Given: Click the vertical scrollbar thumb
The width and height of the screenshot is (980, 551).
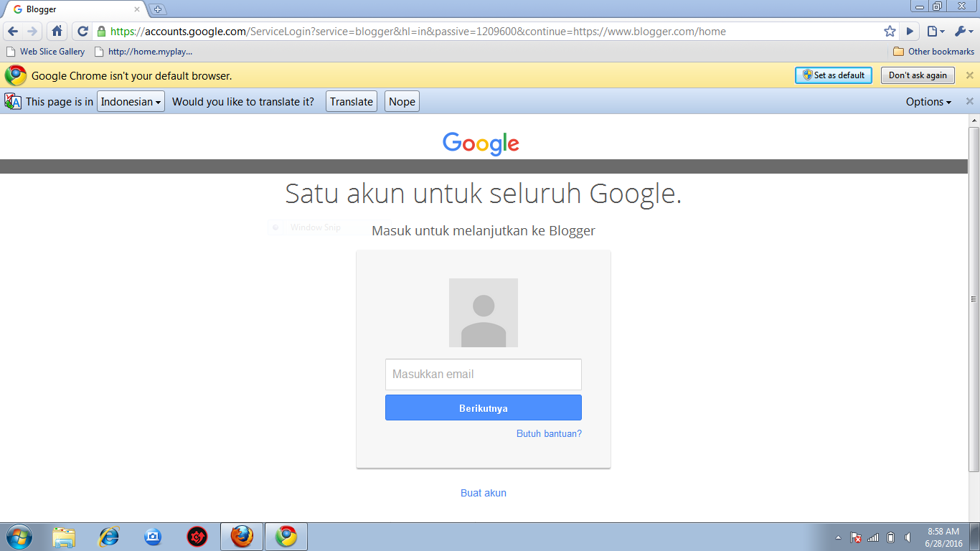Looking at the screenshot, I should [x=974, y=299].
